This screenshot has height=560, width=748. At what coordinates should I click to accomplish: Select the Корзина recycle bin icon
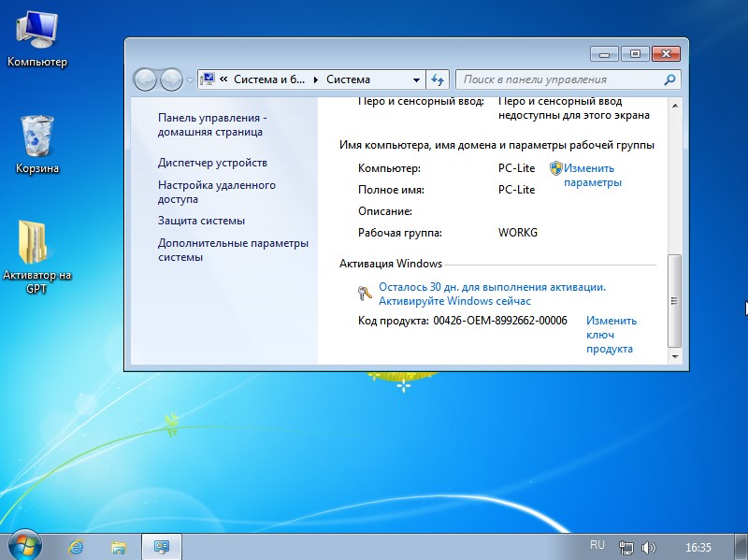click(x=36, y=145)
